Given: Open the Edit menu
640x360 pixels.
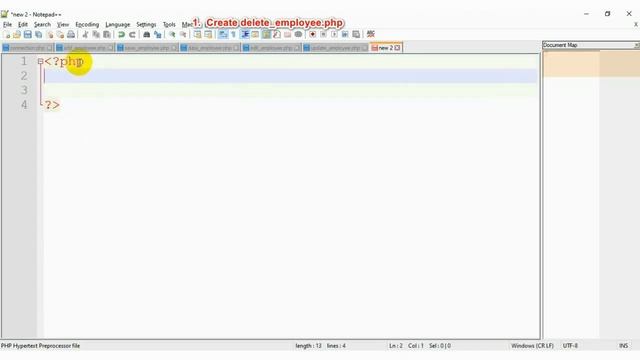Looking at the screenshot, I should coord(23,24).
